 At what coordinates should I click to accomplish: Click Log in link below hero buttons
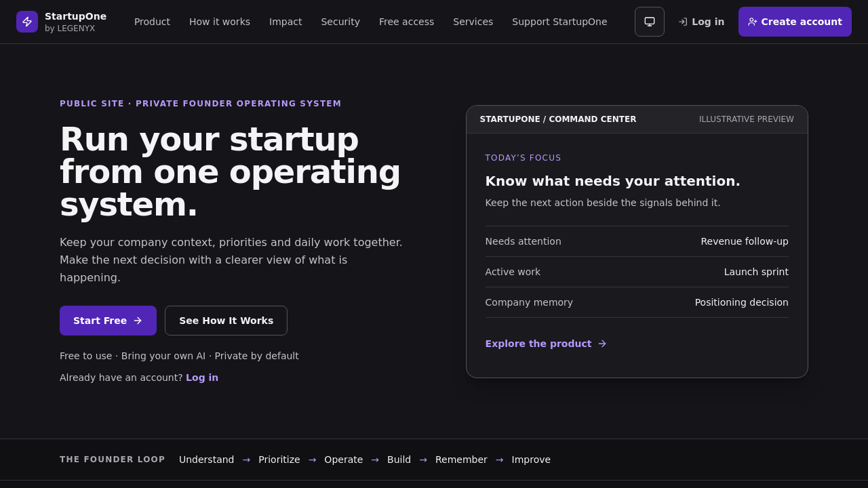point(202,378)
